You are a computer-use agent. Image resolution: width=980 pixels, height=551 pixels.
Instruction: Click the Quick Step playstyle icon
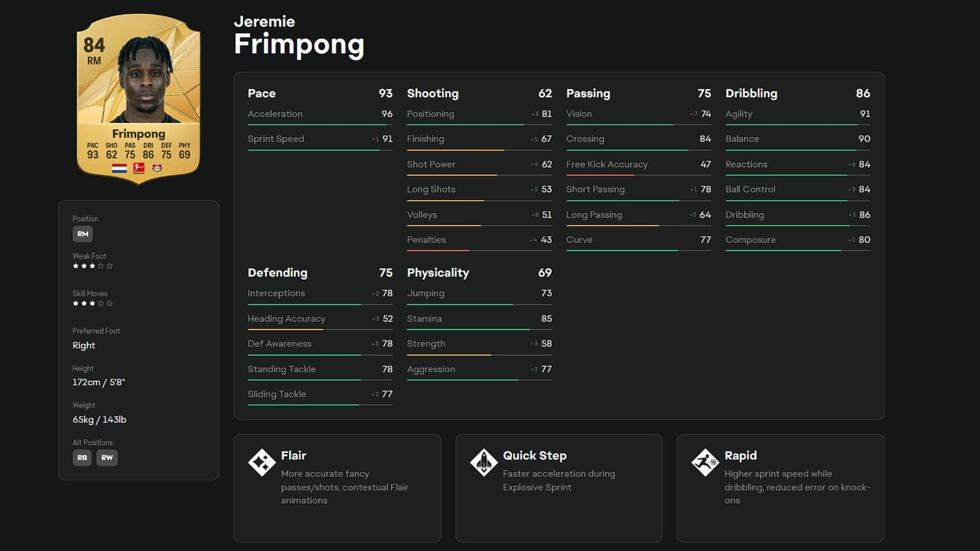coord(483,462)
